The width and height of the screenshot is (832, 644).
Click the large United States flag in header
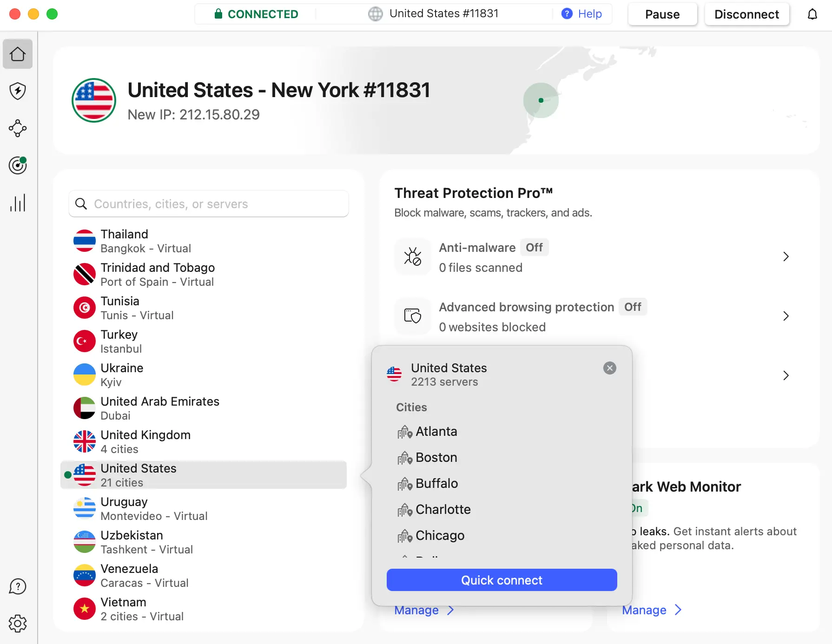(94, 100)
